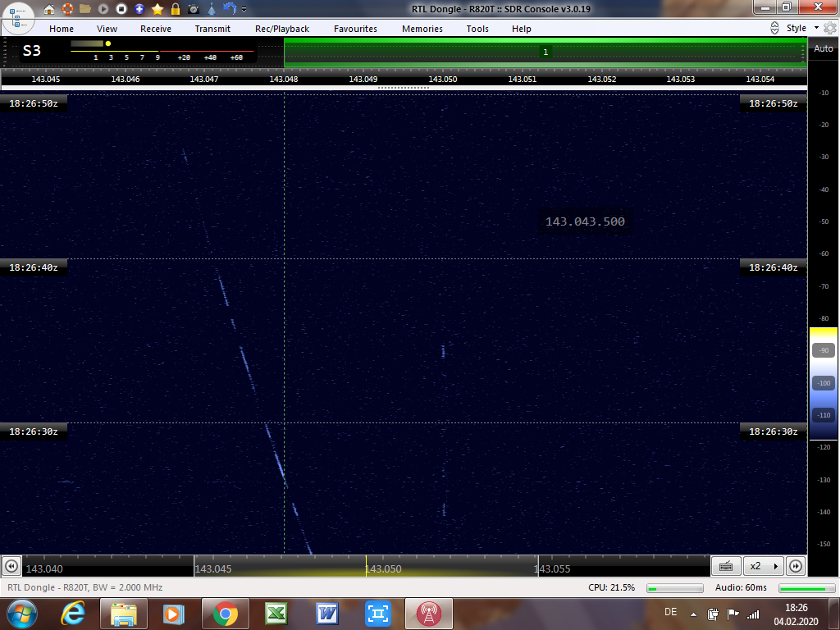Adjust the -100 waterfall level handle

coord(824,383)
